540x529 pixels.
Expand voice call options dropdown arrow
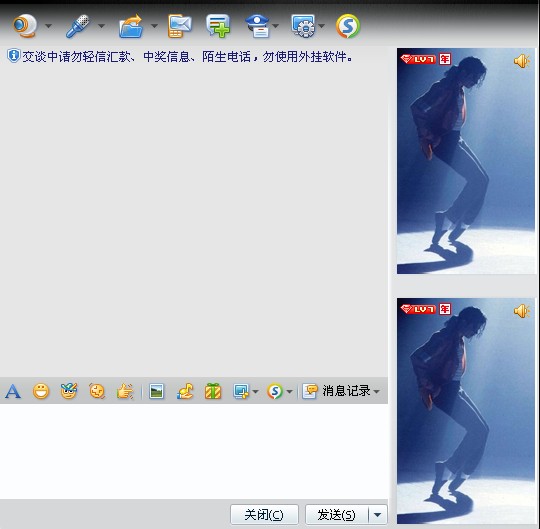click(x=102, y=26)
